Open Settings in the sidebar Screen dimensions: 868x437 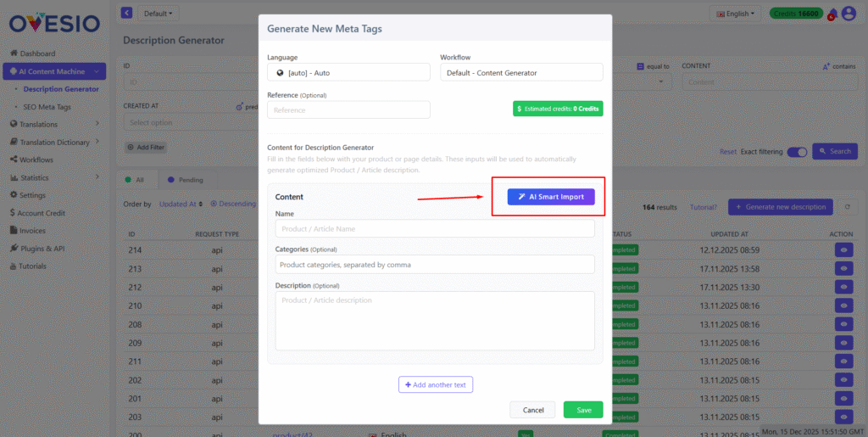(33, 195)
